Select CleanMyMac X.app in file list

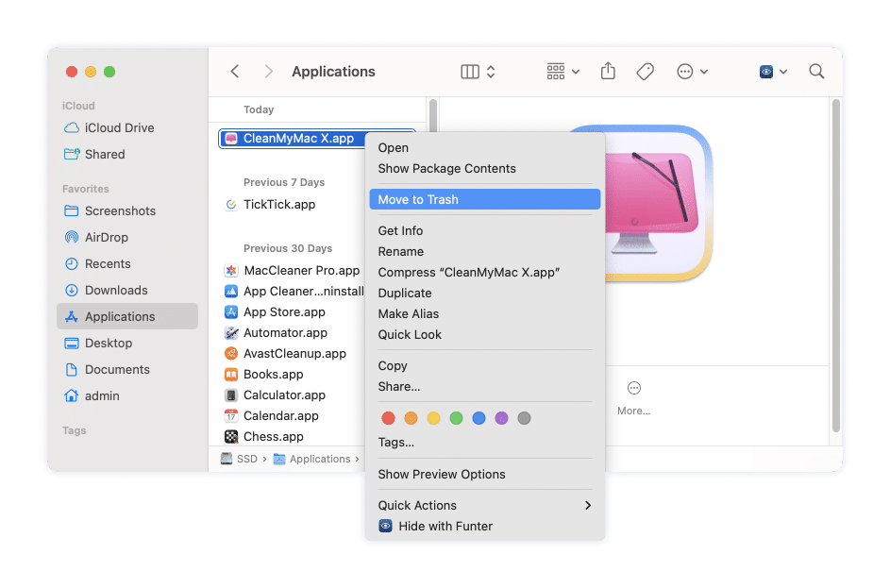[292, 139]
